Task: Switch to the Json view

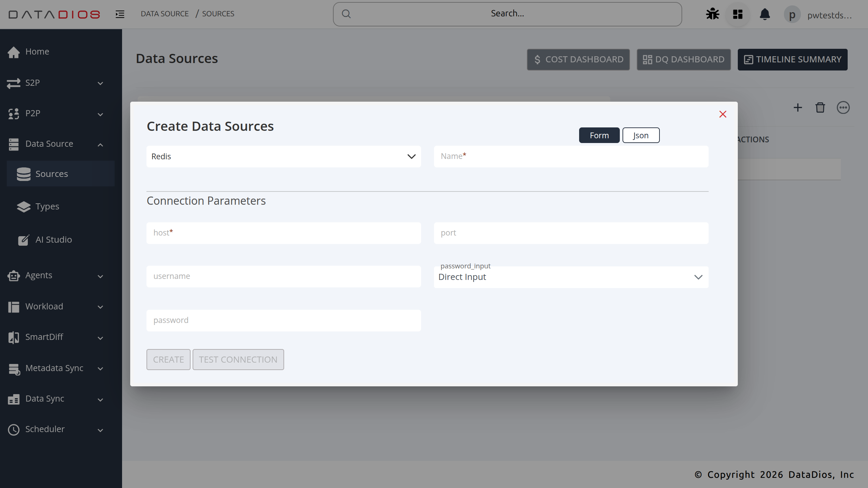Action: [x=641, y=135]
